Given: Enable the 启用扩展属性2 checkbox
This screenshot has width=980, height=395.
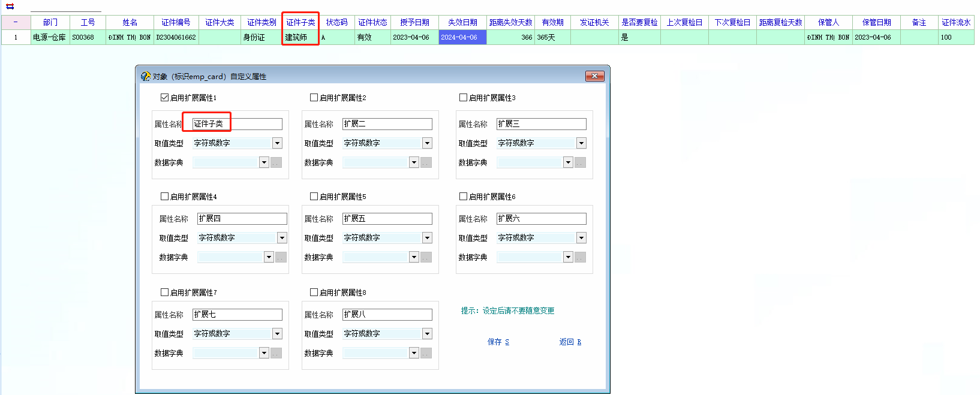Looking at the screenshot, I should (314, 97).
